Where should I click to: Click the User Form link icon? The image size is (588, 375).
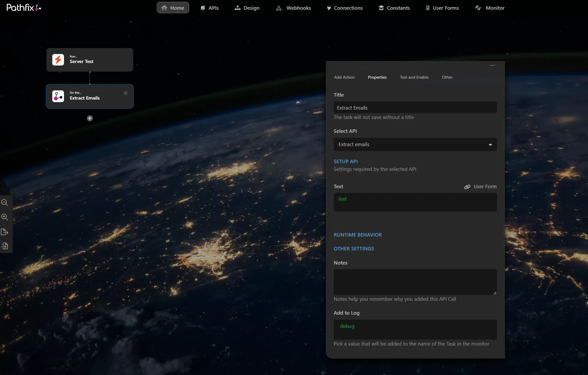tap(467, 187)
